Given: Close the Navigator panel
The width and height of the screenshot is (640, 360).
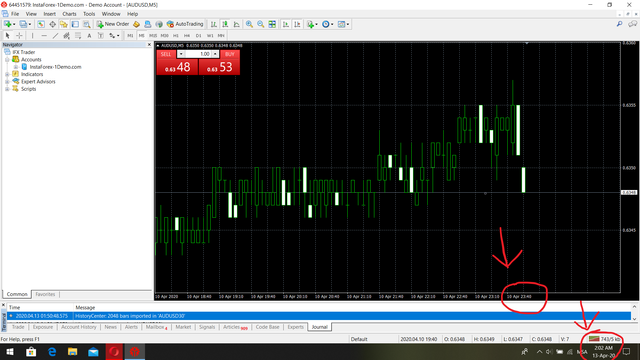Looking at the screenshot, I should point(149,44).
